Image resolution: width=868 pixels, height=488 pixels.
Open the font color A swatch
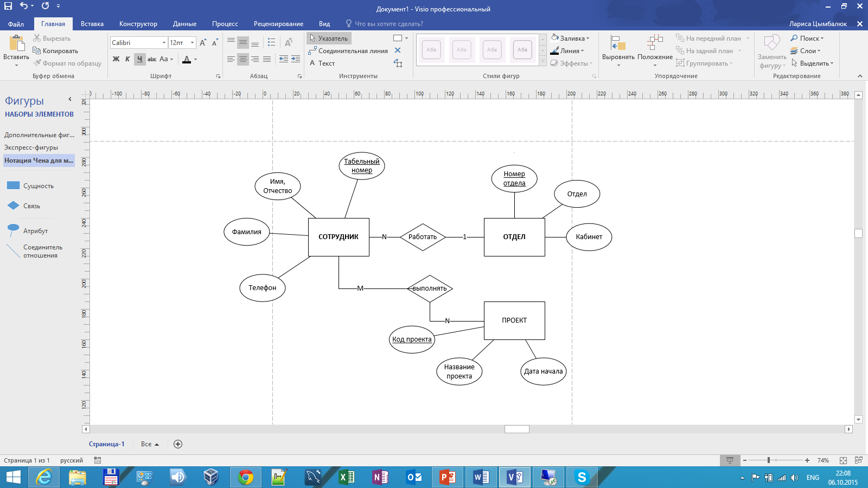(x=187, y=59)
